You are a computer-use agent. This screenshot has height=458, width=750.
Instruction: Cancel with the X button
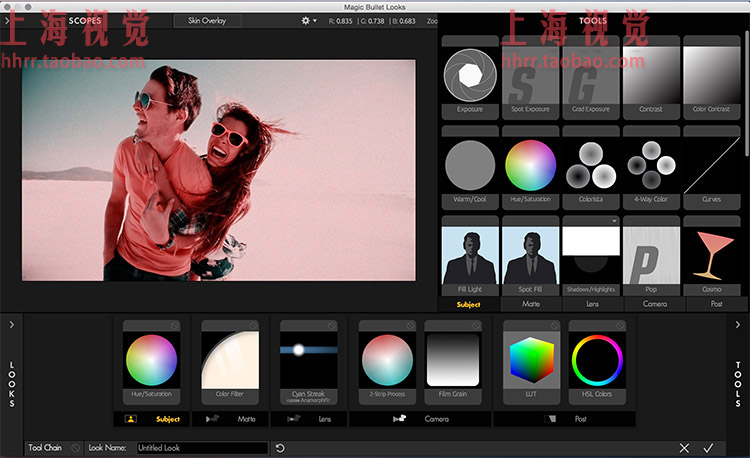684,448
